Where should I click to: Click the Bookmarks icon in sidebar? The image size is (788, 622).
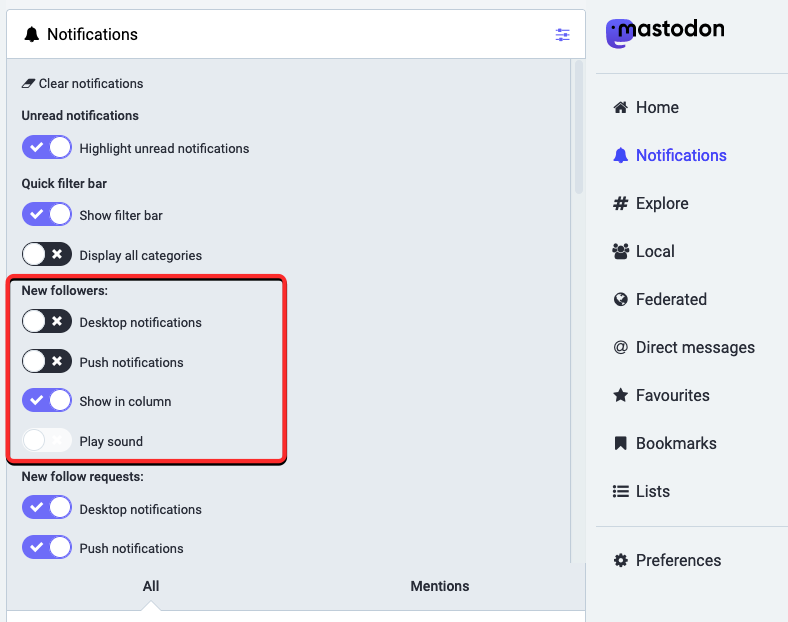click(620, 444)
